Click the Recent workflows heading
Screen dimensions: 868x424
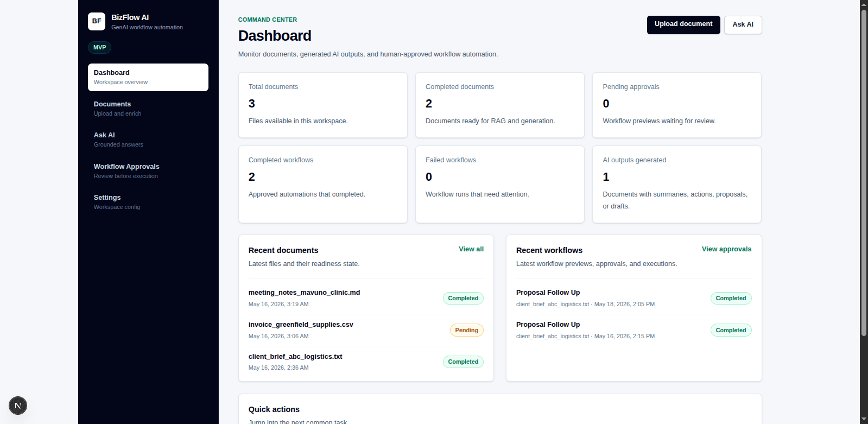pyautogui.click(x=549, y=250)
